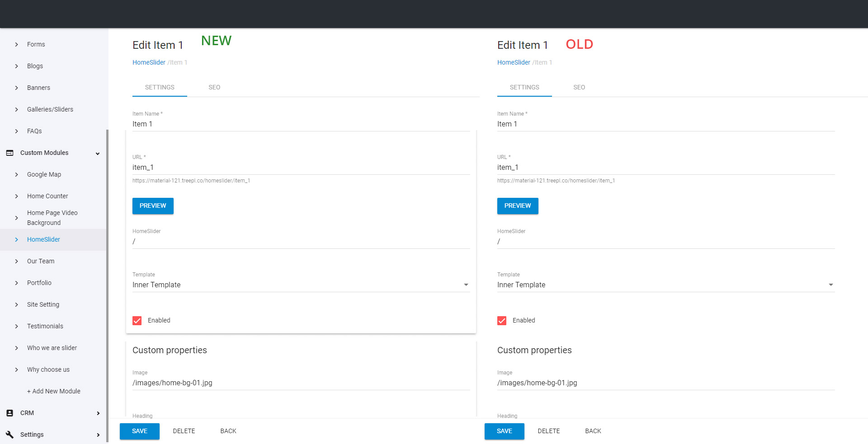
Task: Click the arrow icon next to Portfolio
Action: pos(17,283)
